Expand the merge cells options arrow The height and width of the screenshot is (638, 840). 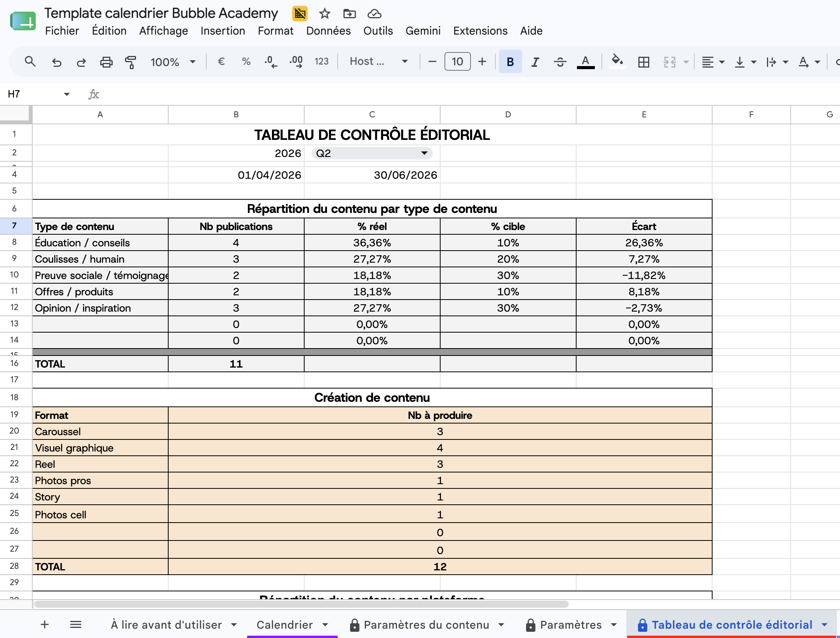pyautogui.click(x=686, y=62)
